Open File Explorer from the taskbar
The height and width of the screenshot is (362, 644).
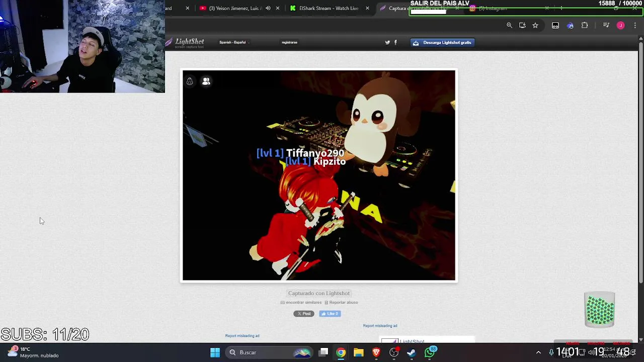358,352
